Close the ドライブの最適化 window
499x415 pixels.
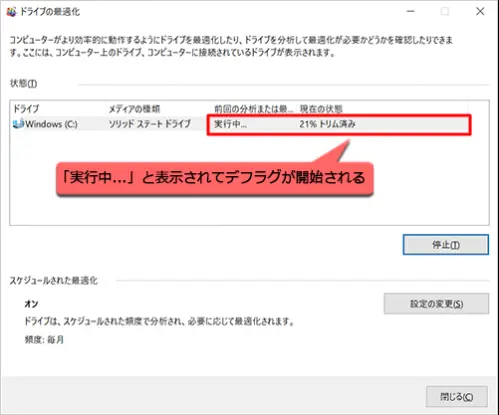480,11
